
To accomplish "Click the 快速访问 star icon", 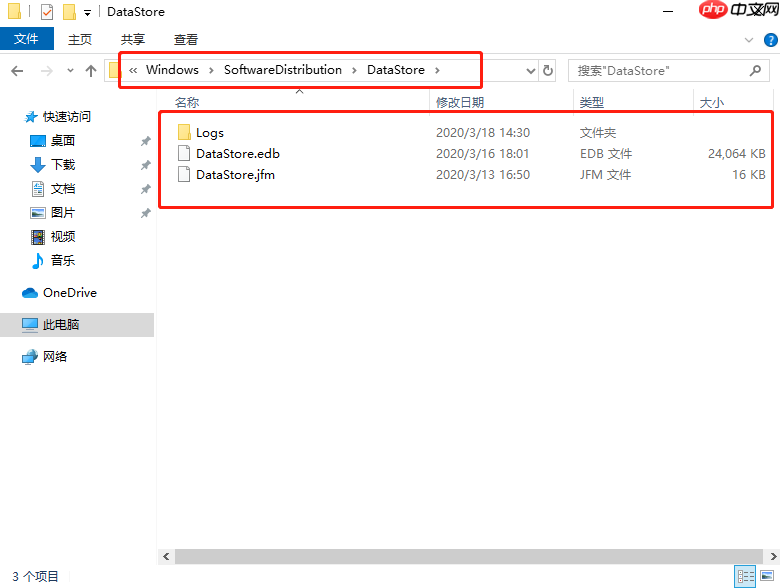I will [x=31, y=117].
